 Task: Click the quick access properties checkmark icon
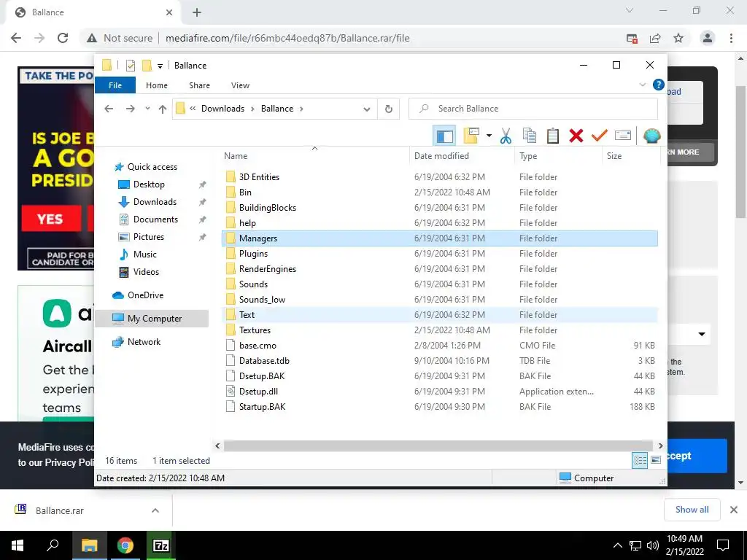[130, 66]
